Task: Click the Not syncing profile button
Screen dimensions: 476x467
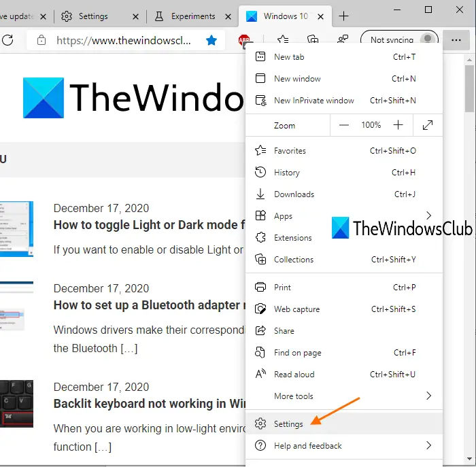Action: point(399,39)
